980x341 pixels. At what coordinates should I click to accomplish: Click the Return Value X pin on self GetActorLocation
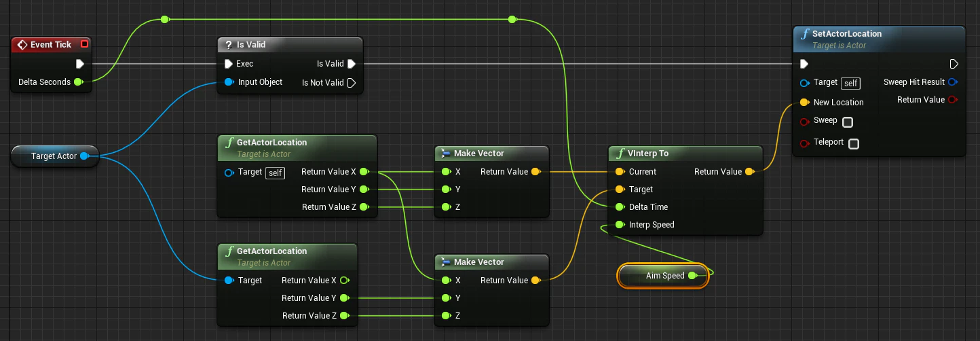pyautogui.click(x=364, y=172)
